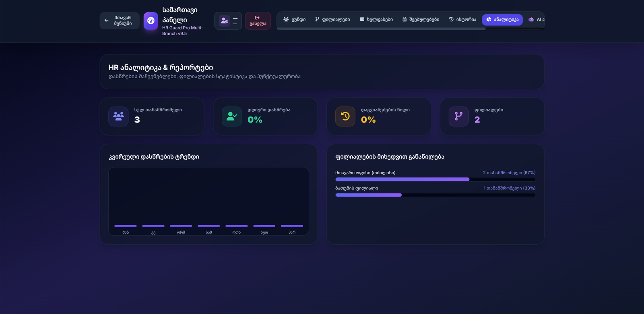The width and height of the screenshot is (644, 314).
Task: Click the HR ანალიტიკა & რეპორტები heading
Action: [161, 68]
